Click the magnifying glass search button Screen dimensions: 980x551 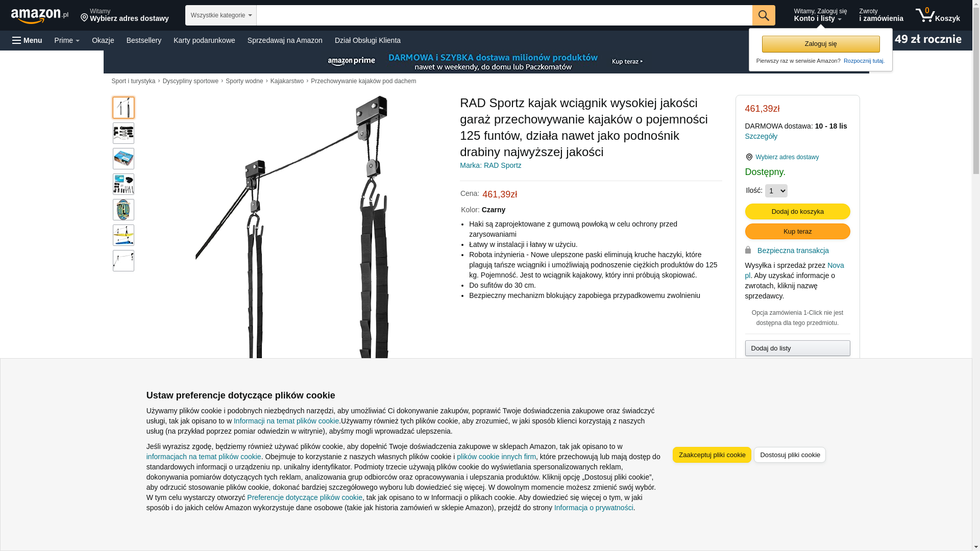764,15
